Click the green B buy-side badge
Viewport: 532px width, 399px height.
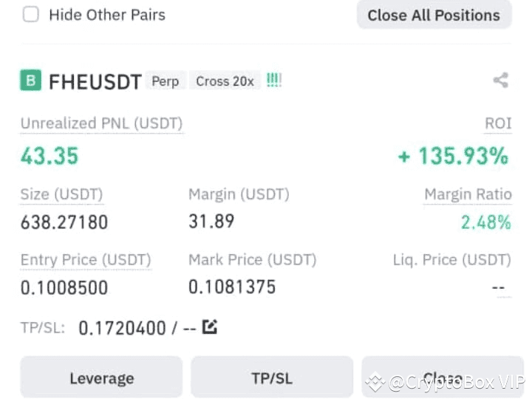pyautogui.click(x=30, y=81)
